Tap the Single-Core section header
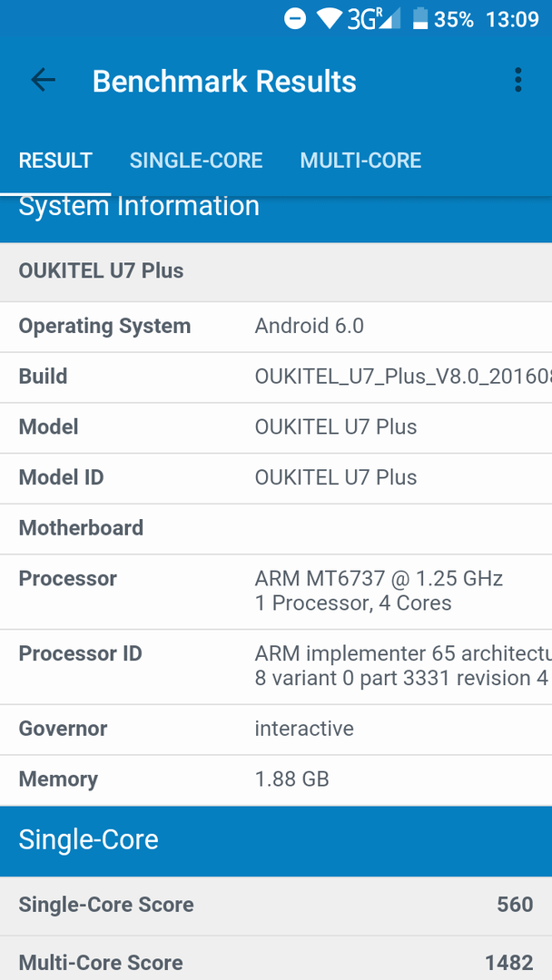The image size is (552, 980). (x=276, y=840)
